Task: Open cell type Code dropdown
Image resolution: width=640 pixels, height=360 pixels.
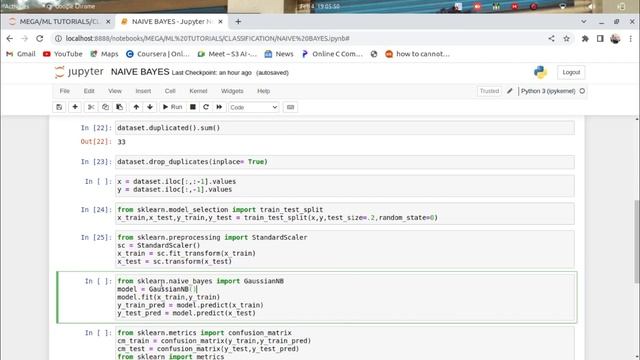Action: click(253, 107)
